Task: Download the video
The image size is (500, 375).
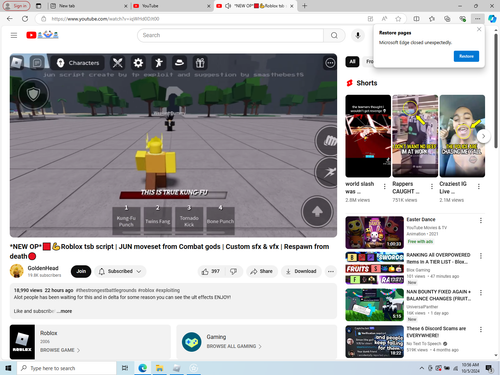Action: pyautogui.click(x=301, y=271)
